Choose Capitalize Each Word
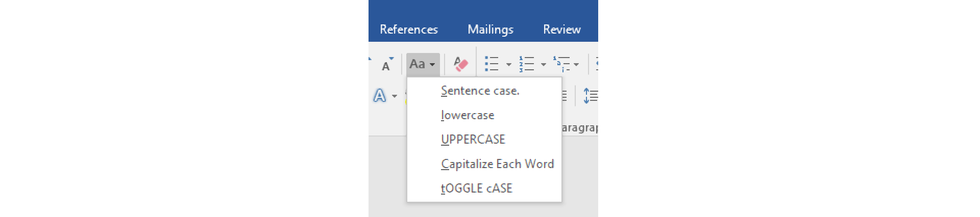 tap(484, 164)
